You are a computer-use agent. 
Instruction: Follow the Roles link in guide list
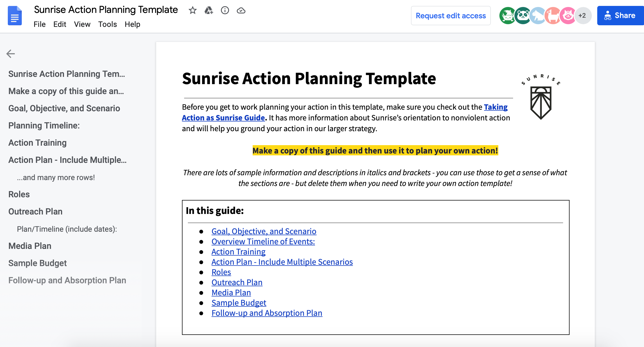tap(221, 272)
